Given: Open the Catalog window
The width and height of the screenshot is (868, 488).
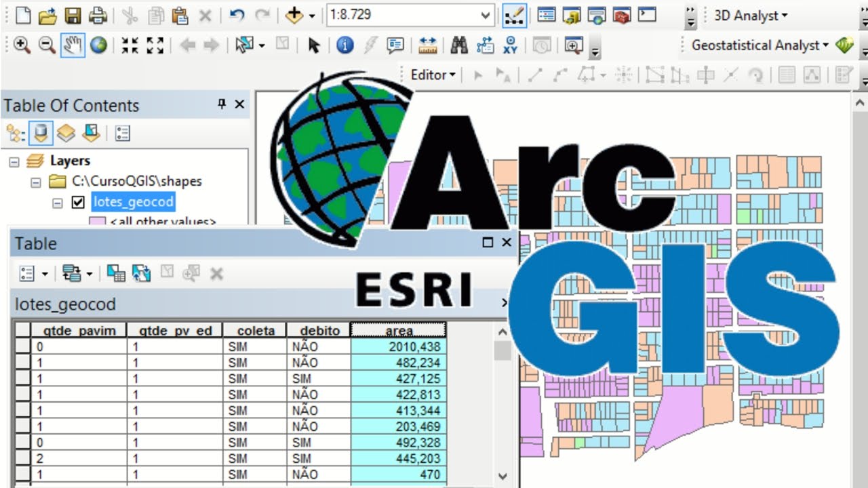Looking at the screenshot, I should coord(572,15).
